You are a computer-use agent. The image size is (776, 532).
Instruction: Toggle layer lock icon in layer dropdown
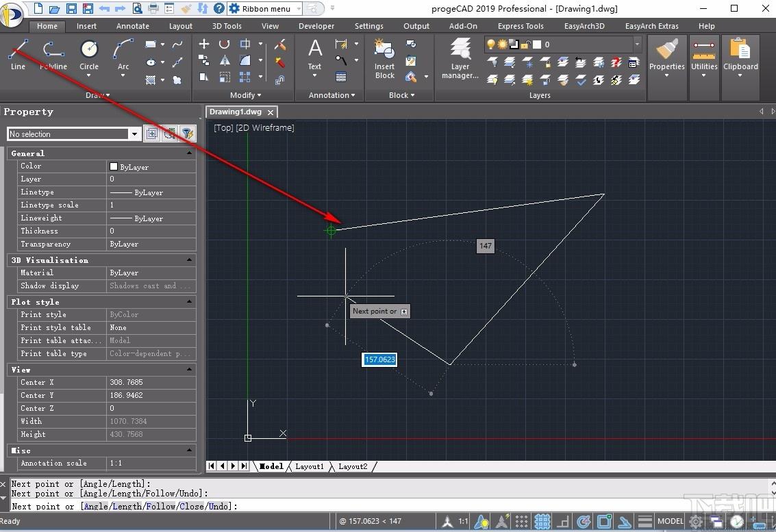[x=525, y=45]
